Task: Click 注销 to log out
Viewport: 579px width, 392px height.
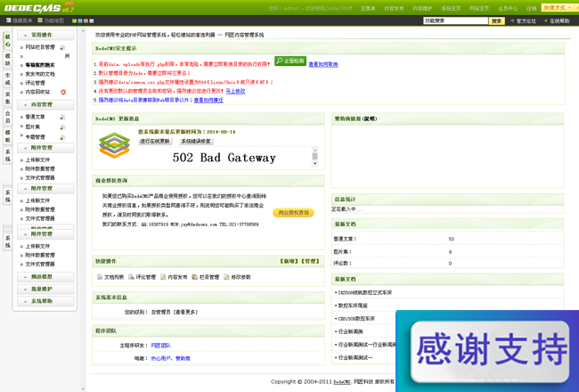Action: 532,8
